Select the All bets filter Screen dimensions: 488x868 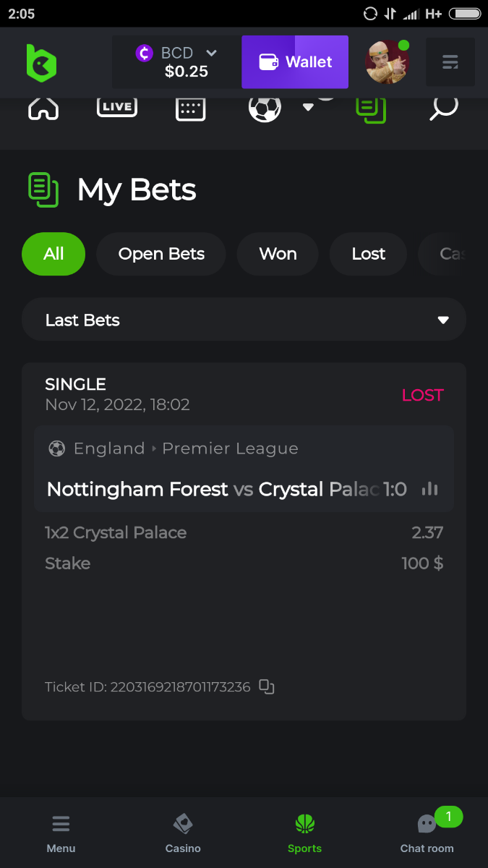53,254
